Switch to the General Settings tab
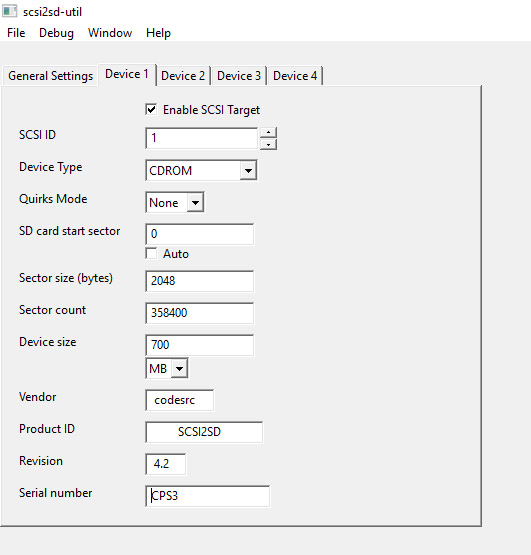The width and height of the screenshot is (531, 555). (50, 76)
